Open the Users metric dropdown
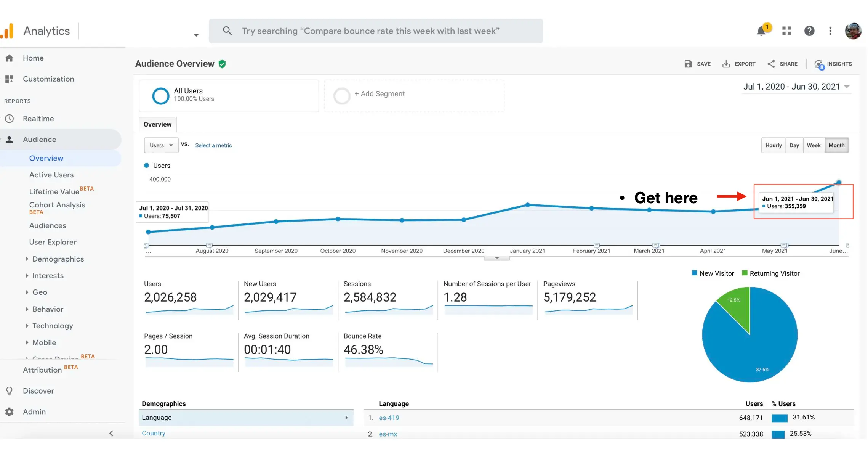868x466 pixels. click(x=161, y=145)
